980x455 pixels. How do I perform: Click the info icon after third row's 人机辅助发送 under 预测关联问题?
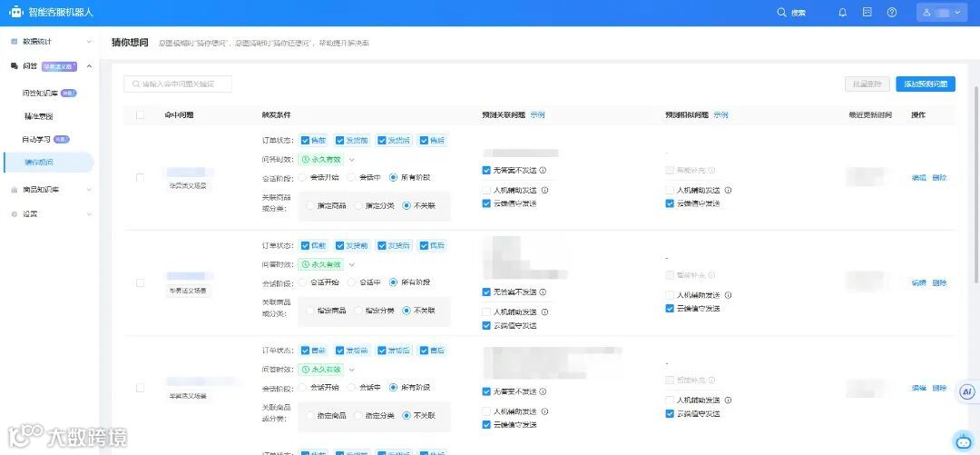pyautogui.click(x=545, y=411)
